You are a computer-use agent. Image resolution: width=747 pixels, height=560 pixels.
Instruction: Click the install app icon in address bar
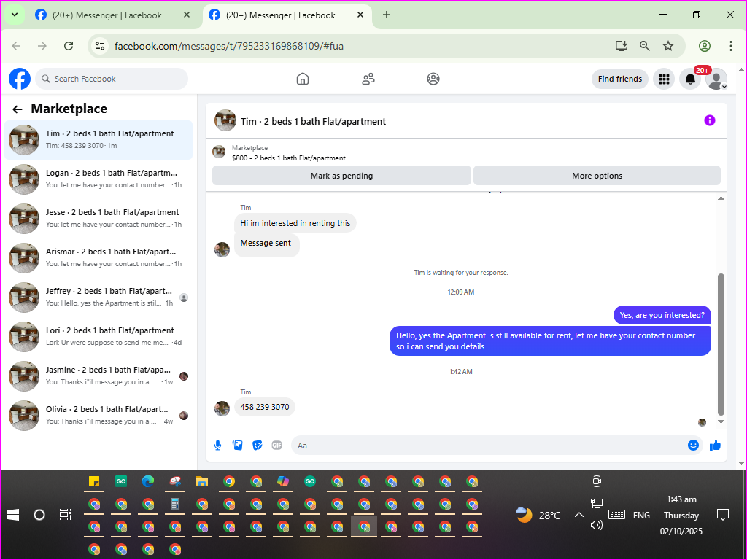point(622,46)
